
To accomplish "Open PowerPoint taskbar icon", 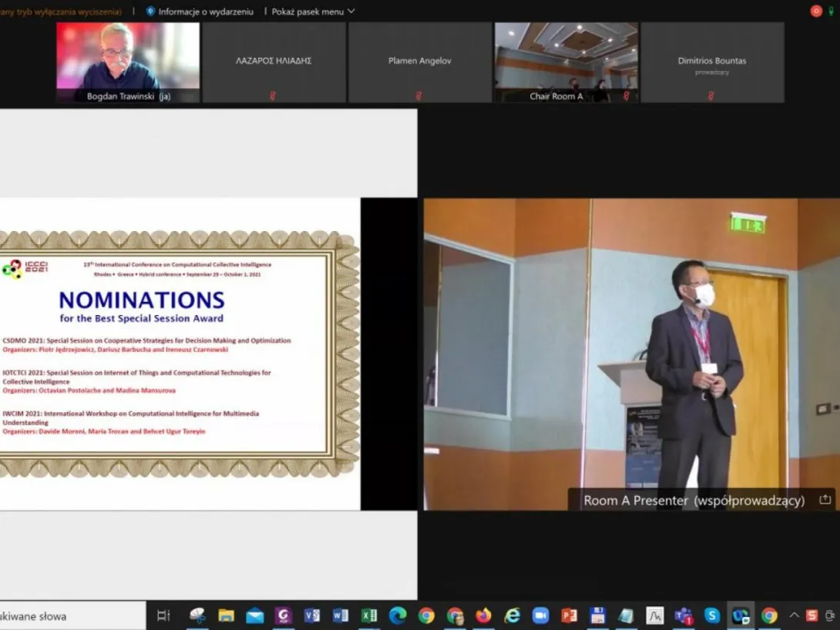I will tap(569, 615).
